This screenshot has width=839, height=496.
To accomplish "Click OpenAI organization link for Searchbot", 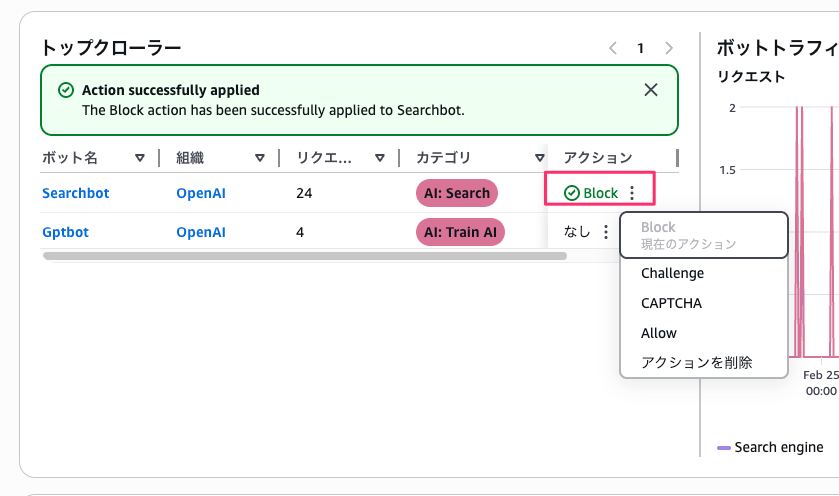I will click(201, 193).
